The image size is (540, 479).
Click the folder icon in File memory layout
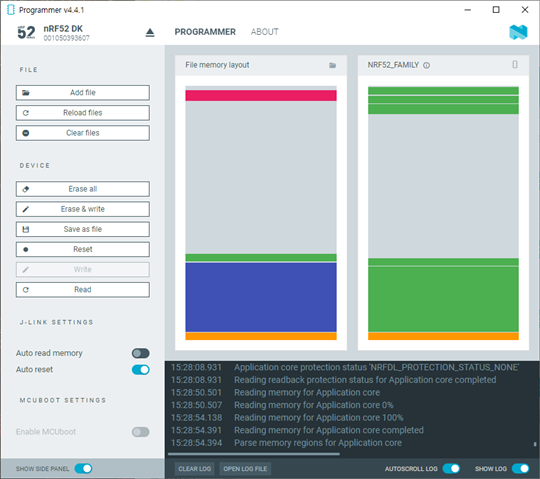332,65
